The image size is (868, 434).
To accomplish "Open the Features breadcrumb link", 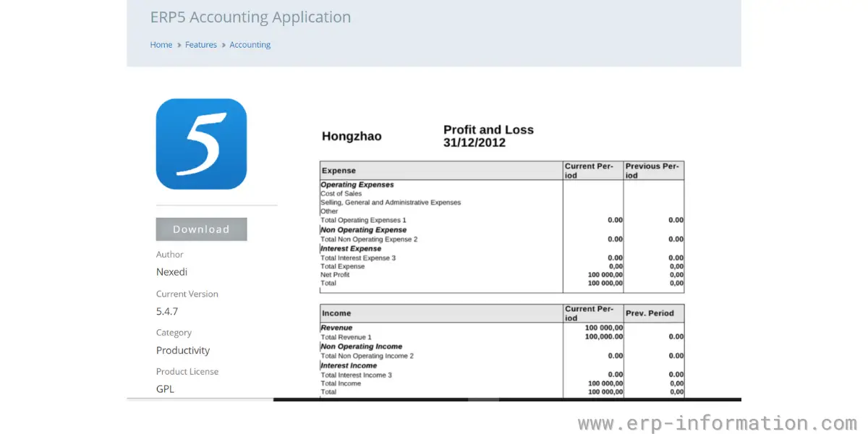I will (201, 45).
